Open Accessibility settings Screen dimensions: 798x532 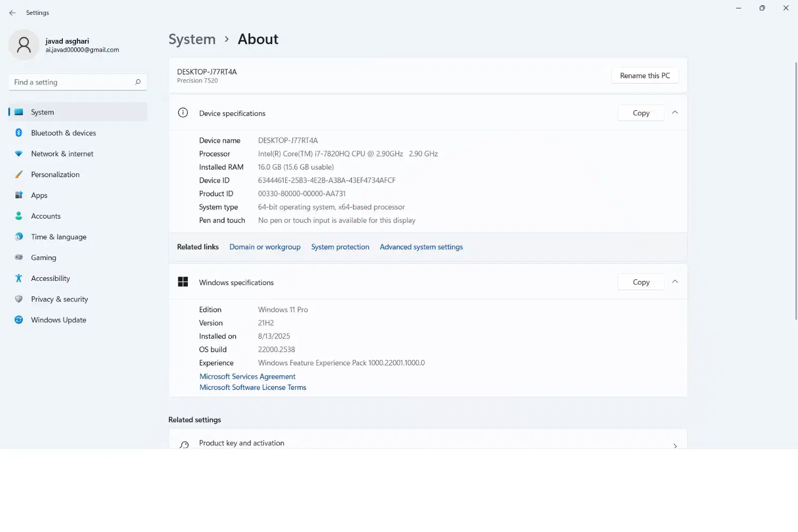51,278
